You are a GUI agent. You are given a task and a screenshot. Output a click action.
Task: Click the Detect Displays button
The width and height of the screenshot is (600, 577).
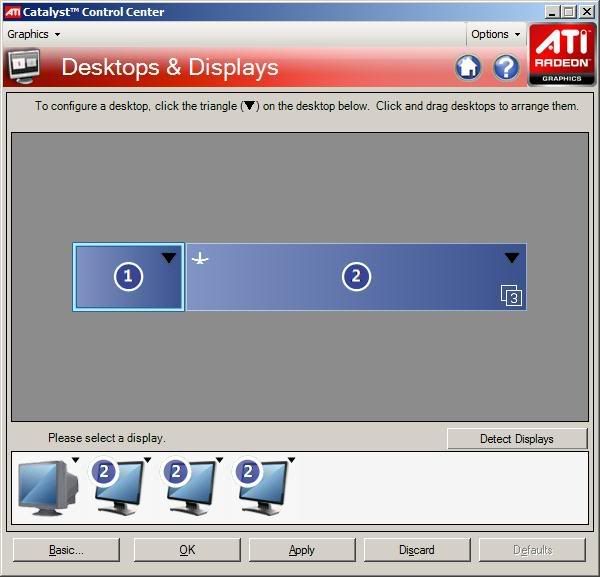point(517,438)
